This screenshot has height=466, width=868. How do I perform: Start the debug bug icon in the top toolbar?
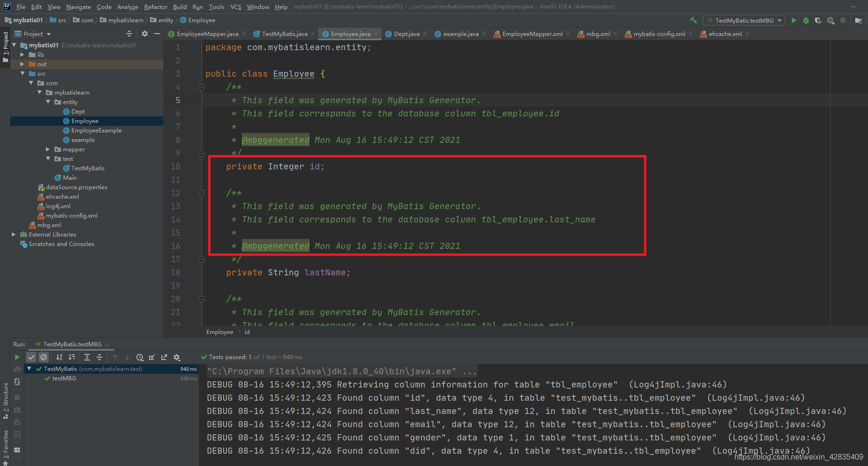pyautogui.click(x=806, y=20)
